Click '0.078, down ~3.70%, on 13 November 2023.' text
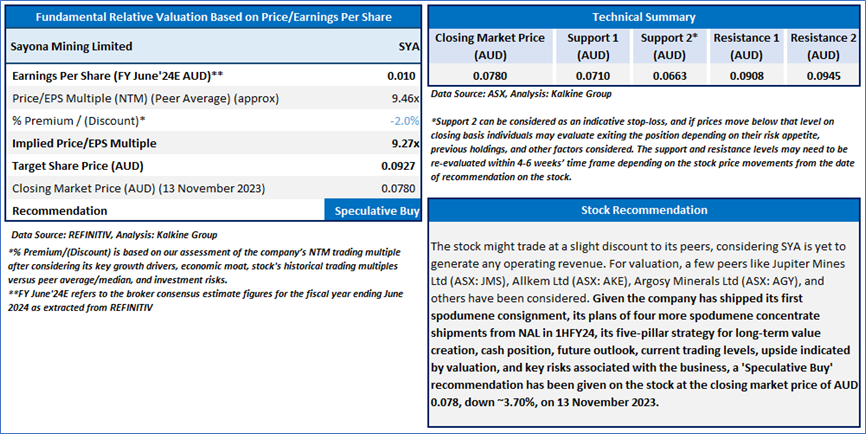The width and height of the screenshot is (866, 434). (x=545, y=403)
